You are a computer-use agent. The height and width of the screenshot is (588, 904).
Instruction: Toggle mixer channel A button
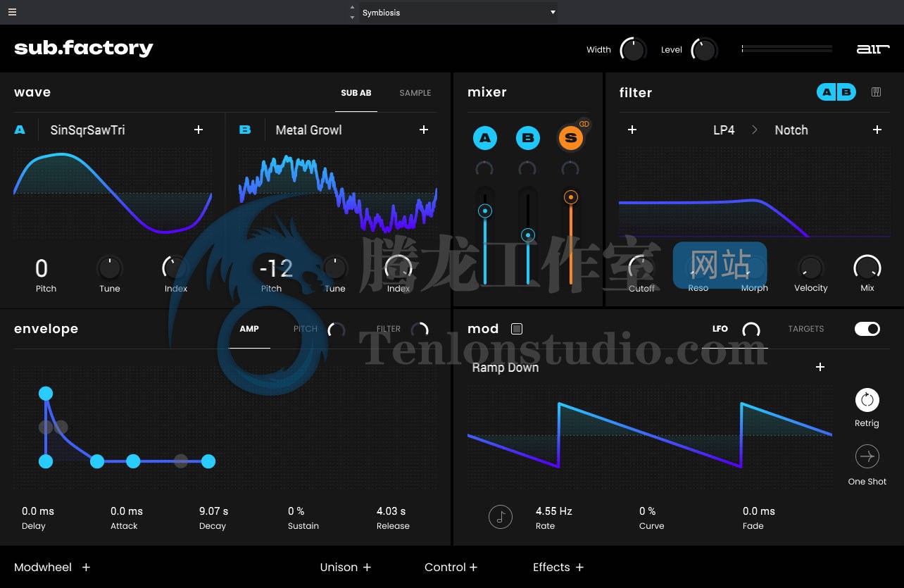(485, 138)
